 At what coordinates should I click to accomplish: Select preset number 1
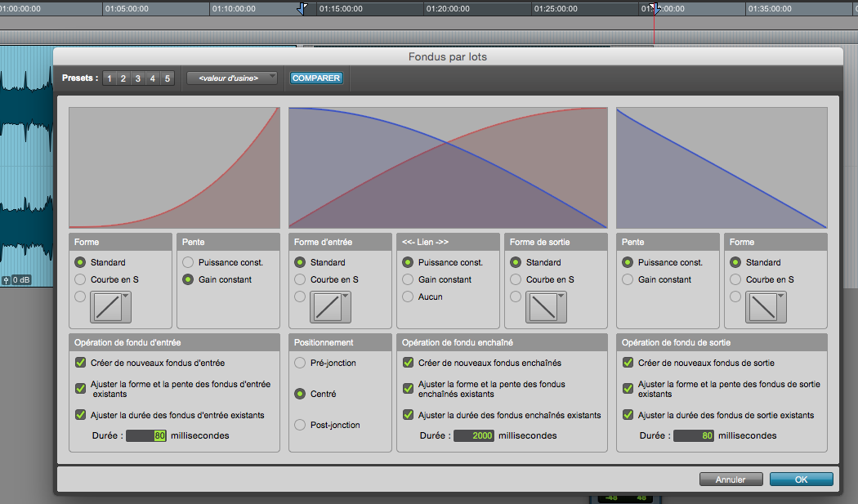(109, 78)
